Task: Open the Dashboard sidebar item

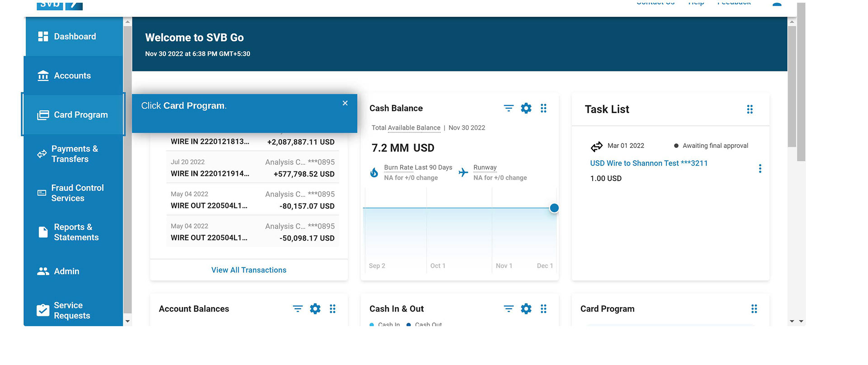Action: pos(73,37)
